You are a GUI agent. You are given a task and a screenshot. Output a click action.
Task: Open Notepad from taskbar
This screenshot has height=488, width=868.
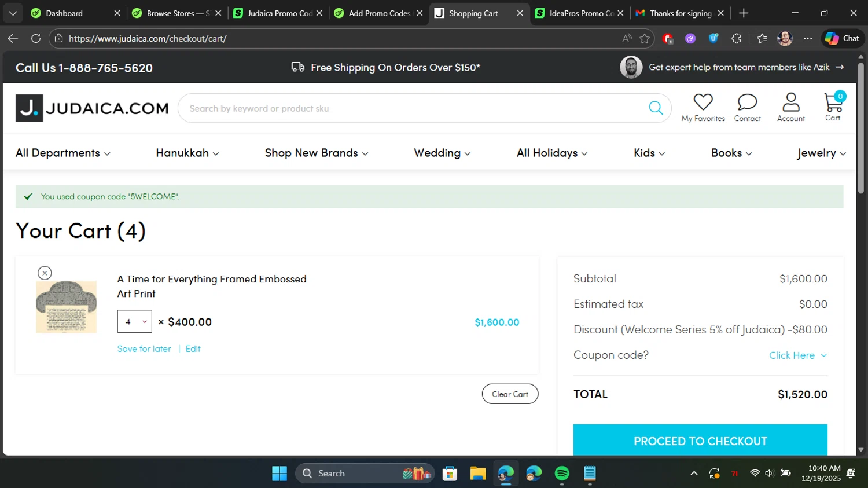click(x=590, y=474)
